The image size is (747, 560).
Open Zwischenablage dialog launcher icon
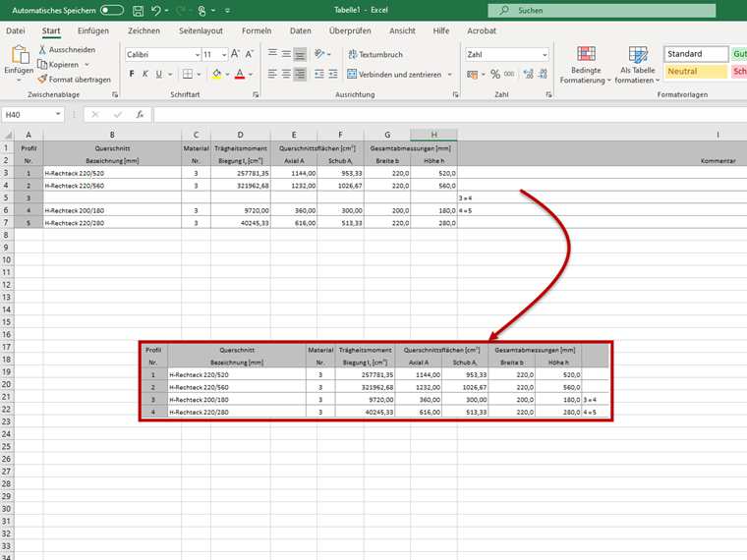pyautogui.click(x=115, y=94)
